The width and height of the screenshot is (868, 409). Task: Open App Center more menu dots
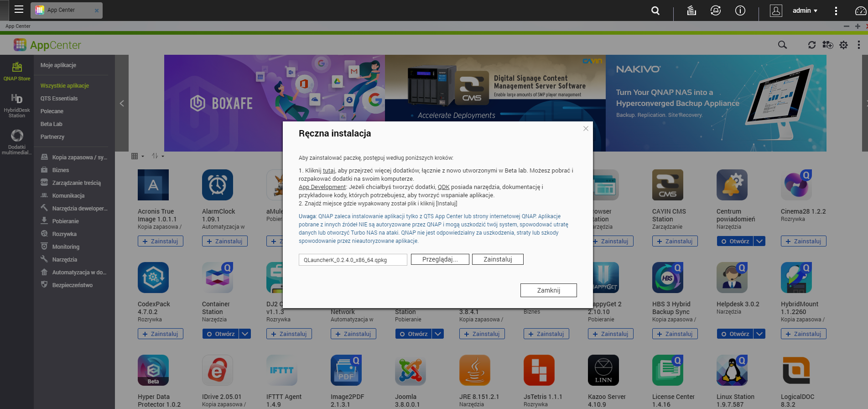858,45
